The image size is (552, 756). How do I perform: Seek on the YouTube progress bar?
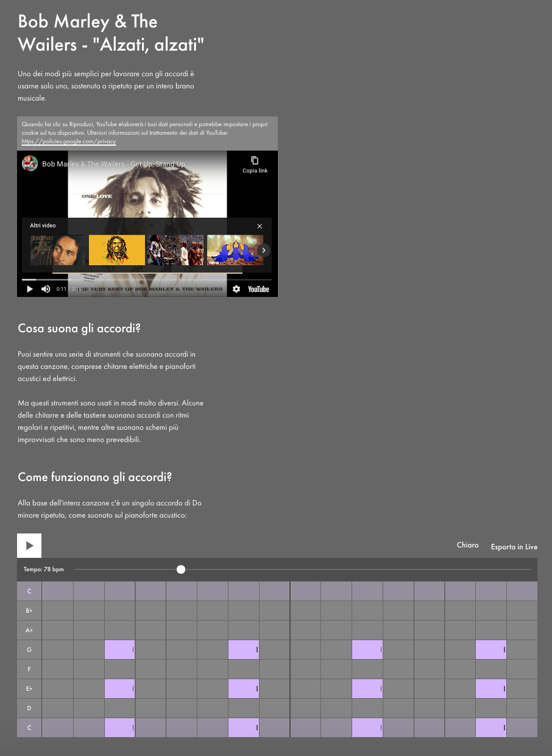[x=147, y=279]
